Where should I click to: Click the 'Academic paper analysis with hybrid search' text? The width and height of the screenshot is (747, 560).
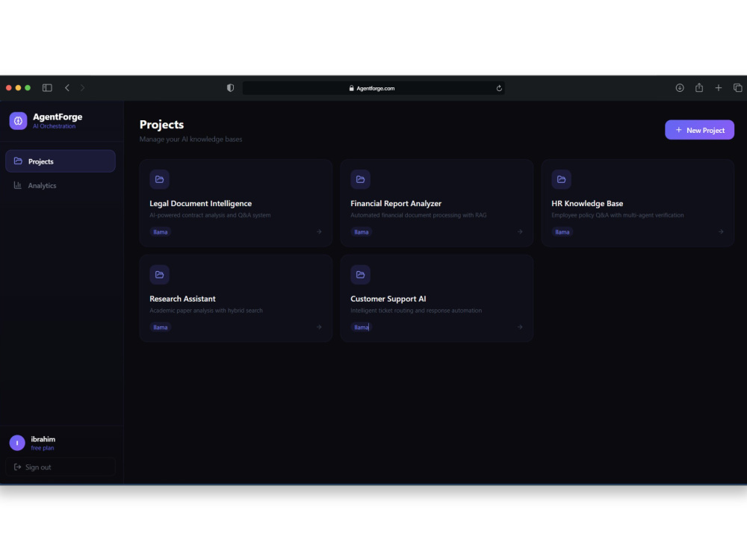(206, 311)
